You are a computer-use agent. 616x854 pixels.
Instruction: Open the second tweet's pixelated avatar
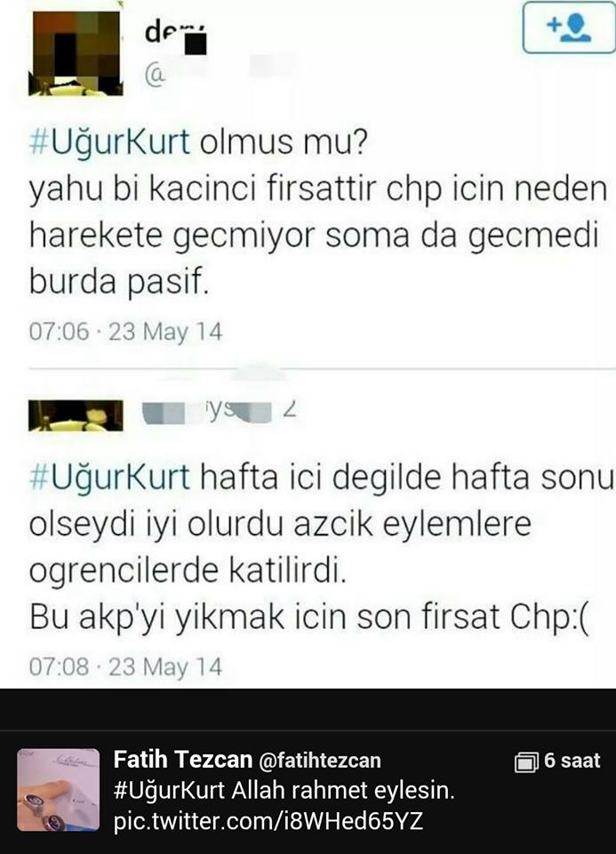tap(76, 415)
